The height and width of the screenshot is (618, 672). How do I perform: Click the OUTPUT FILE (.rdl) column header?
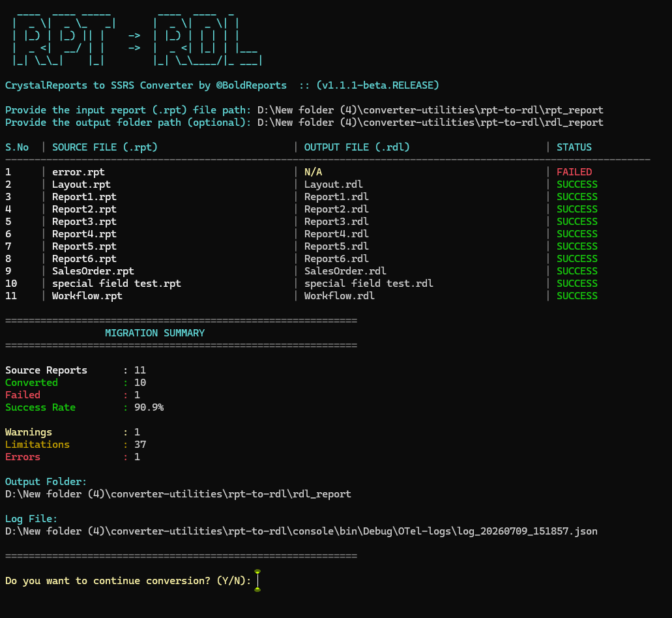357,147
